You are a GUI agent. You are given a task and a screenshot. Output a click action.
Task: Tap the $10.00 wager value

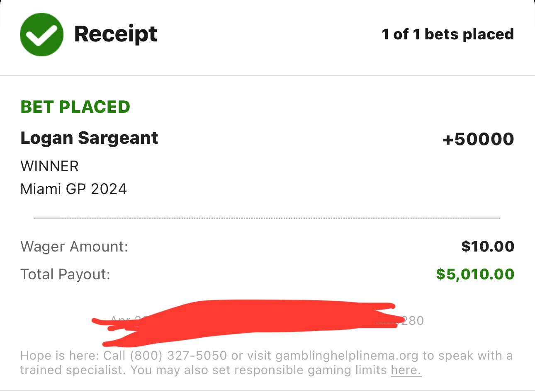click(488, 247)
